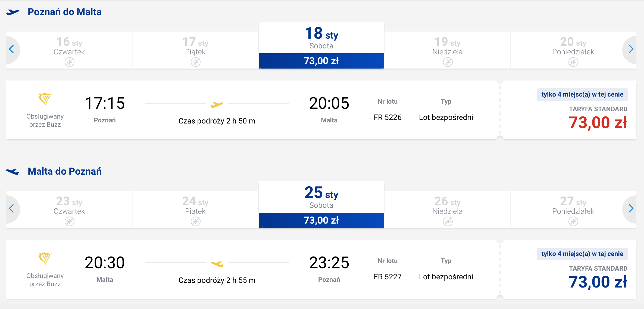Select the 26 sty Niedziela date tab
Viewport: 644px width, 309px height.
pos(448,209)
